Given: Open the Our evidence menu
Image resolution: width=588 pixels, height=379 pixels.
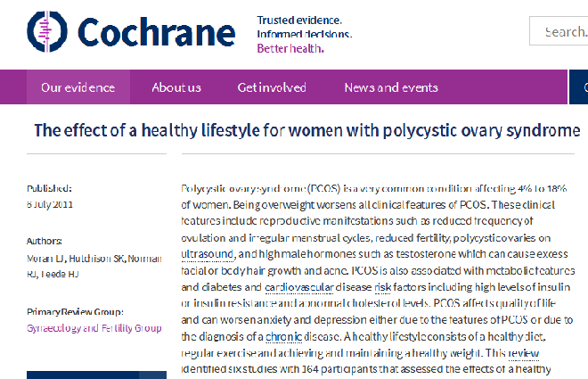Looking at the screenshot, I should click(78, 87).
